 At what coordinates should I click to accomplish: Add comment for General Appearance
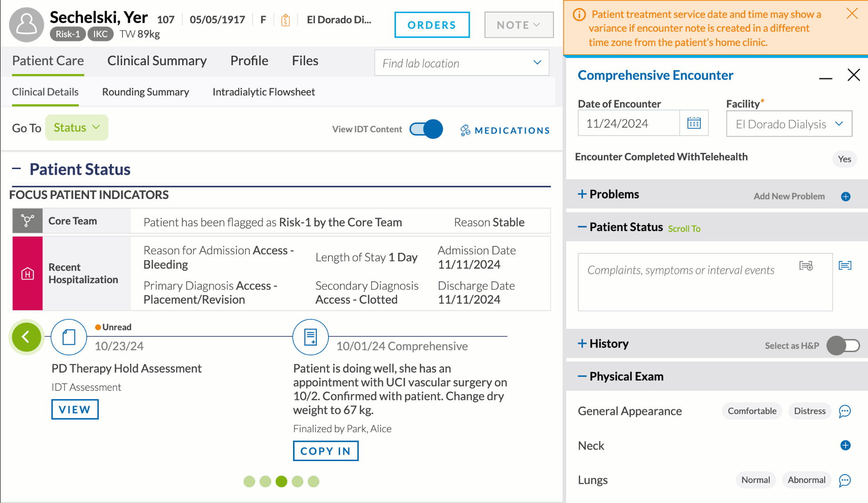(x=845, y=411)
